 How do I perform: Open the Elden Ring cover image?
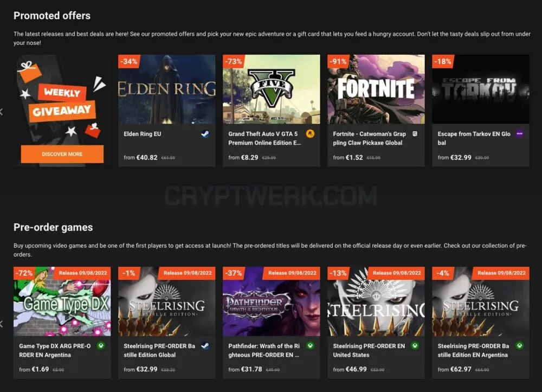click(166, 89)
